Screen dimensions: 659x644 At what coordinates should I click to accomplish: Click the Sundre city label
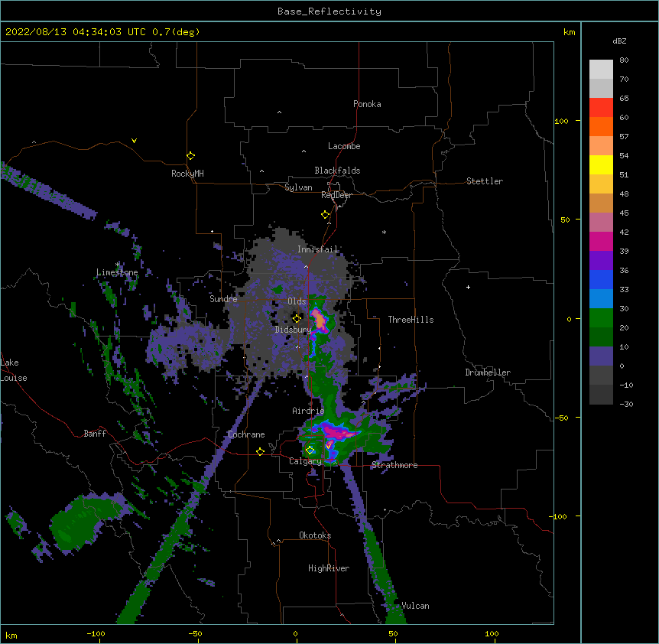[223, 299]
